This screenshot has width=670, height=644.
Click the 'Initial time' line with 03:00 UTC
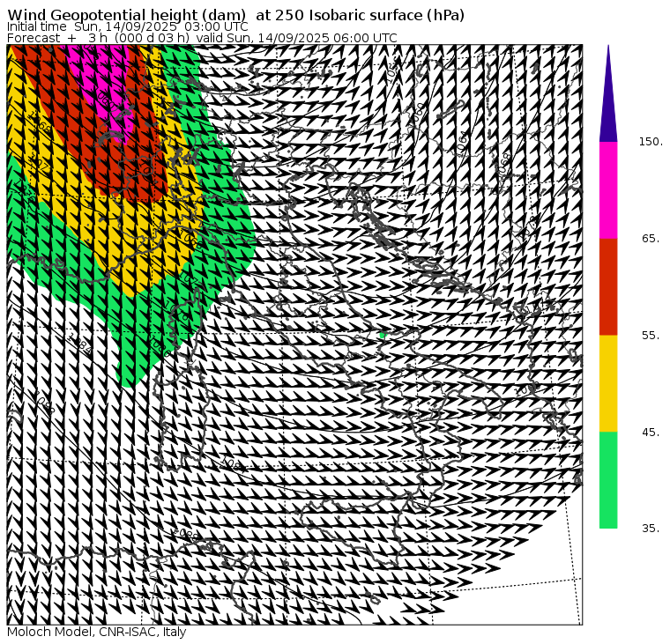click(127, 26)
